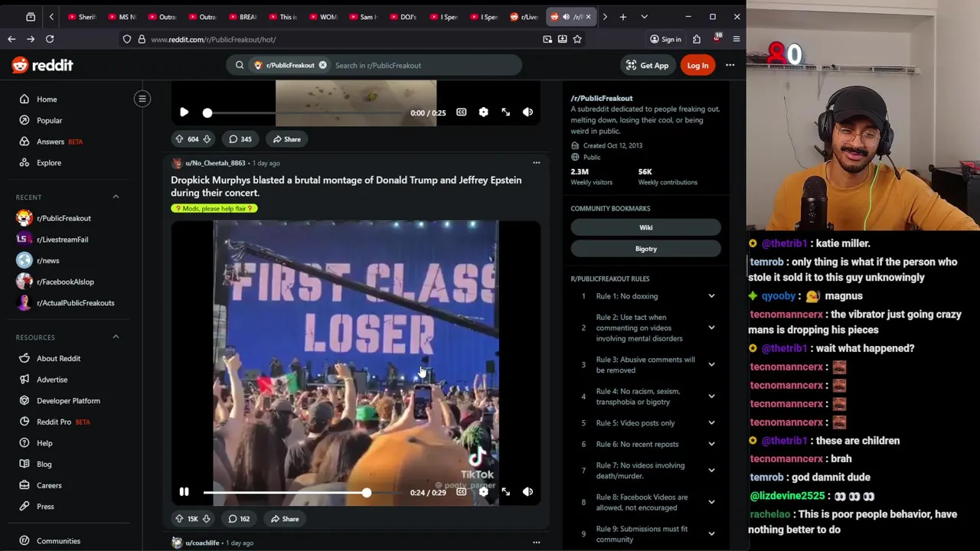Open browser application hamburger menu
The height and width of the screenshot is (551, 980).
(x=736, y=39)
